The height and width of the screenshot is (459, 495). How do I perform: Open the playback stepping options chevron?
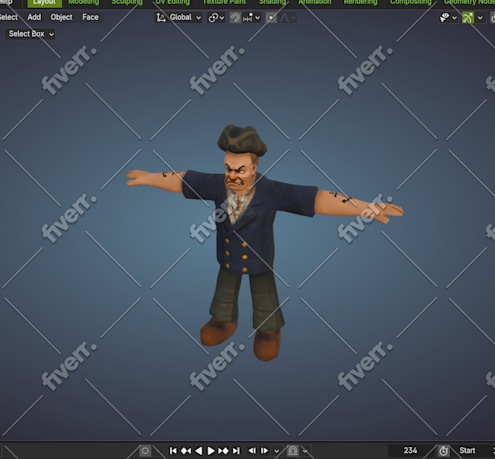(x=276, y=451)
